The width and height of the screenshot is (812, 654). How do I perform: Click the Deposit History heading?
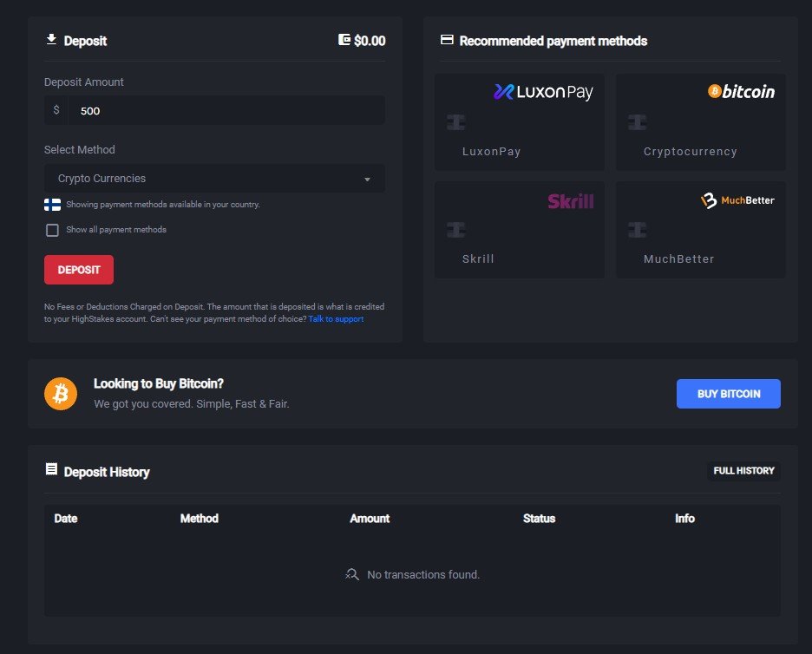point(107,472)
